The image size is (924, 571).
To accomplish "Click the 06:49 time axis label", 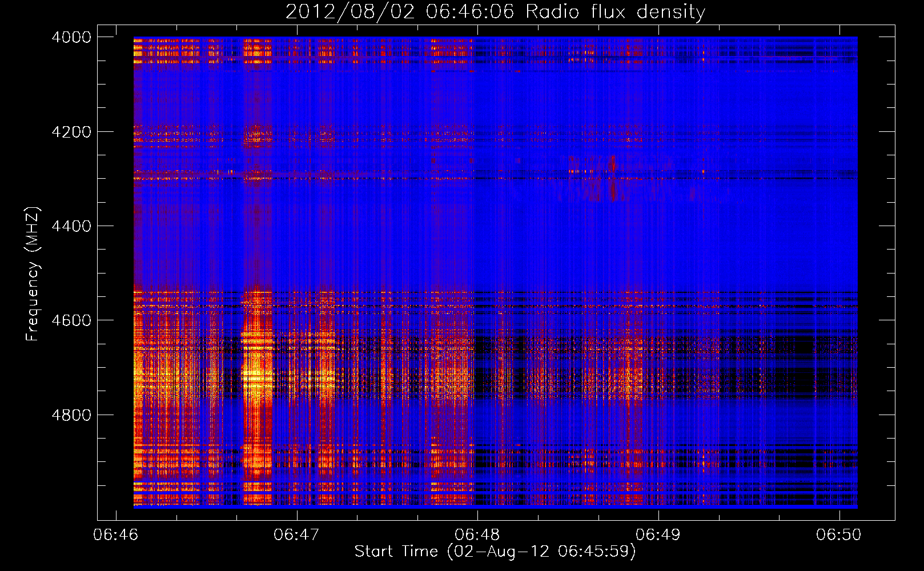I will tap(658, 534).
